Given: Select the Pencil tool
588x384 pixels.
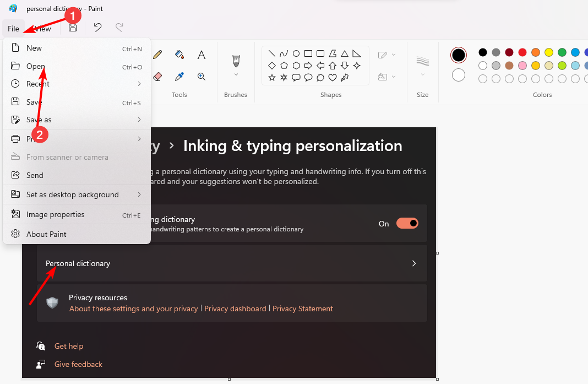Looking at the screenshot, I should tap(157, 55).
